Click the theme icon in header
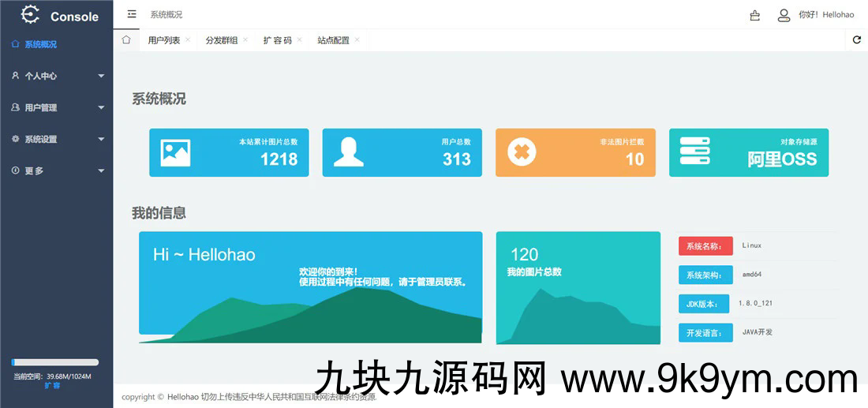The width and height of the screenshot is (868, 408). click(755, 15)
